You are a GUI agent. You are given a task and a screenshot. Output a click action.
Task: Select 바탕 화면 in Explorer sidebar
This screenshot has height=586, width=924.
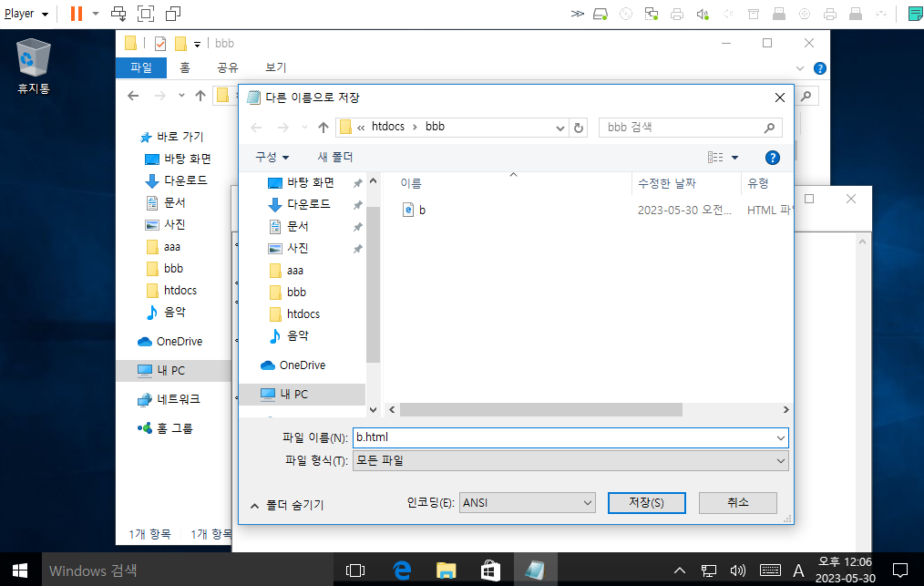(x=178, y=159)
